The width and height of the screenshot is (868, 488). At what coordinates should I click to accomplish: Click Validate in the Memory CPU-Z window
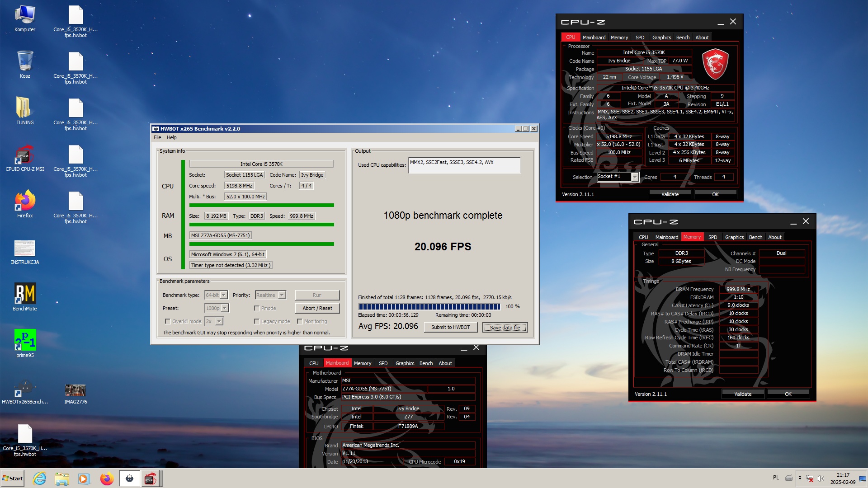(743, 394)
